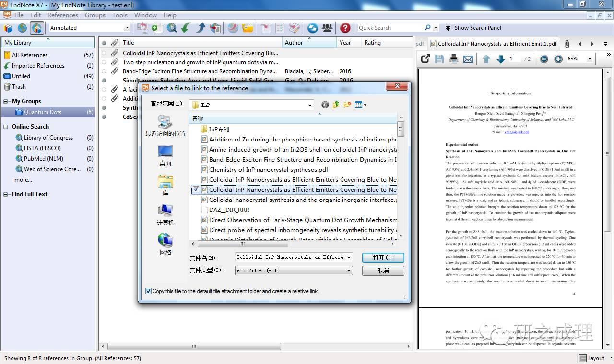This screenshot has height=364, width=614.
Task: Open the Network (网络) location in dialog
Action: (x=165, y=245)
